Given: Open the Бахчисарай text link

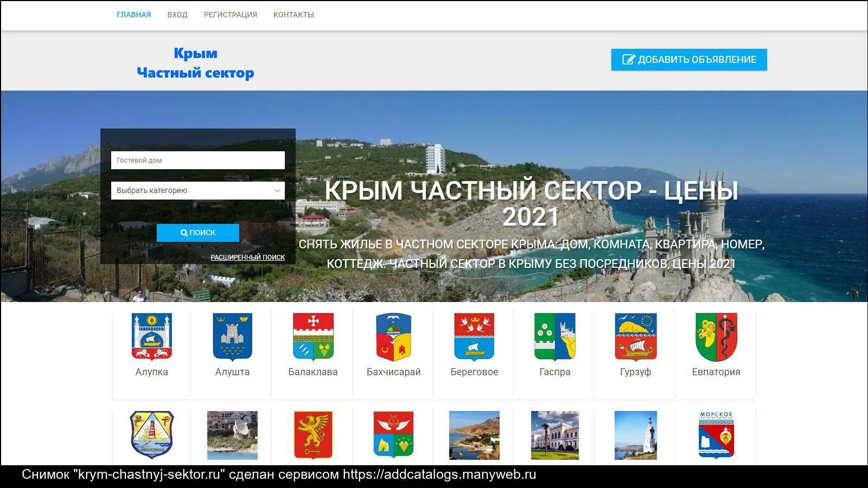Looking at the screenshot, I should [x=393, y=372].
